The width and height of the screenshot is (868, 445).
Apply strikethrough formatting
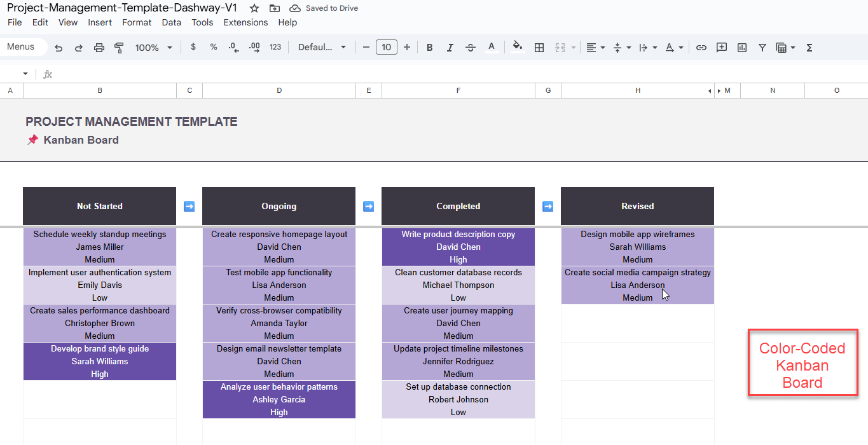(470, 47)
